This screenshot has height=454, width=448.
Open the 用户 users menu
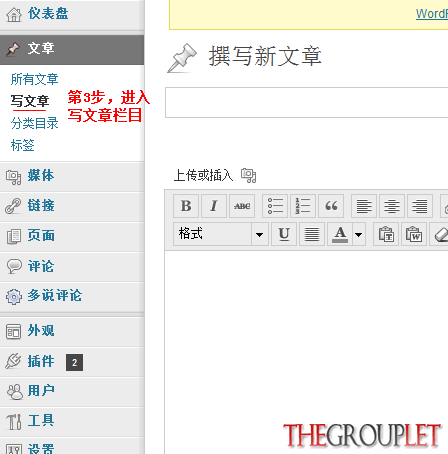pos(72,392)
